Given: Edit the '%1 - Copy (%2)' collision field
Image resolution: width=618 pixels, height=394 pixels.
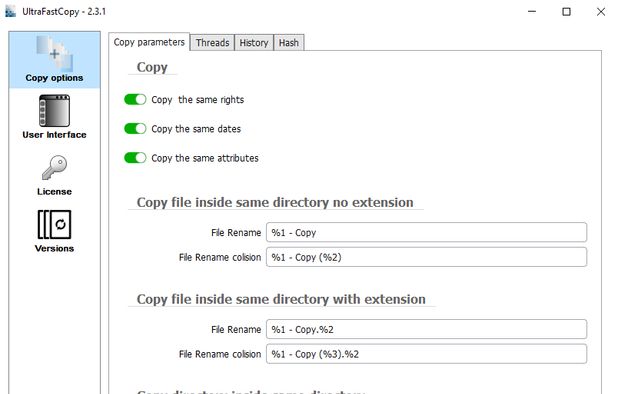Looking at the screenshot, I should coord(426,257).
